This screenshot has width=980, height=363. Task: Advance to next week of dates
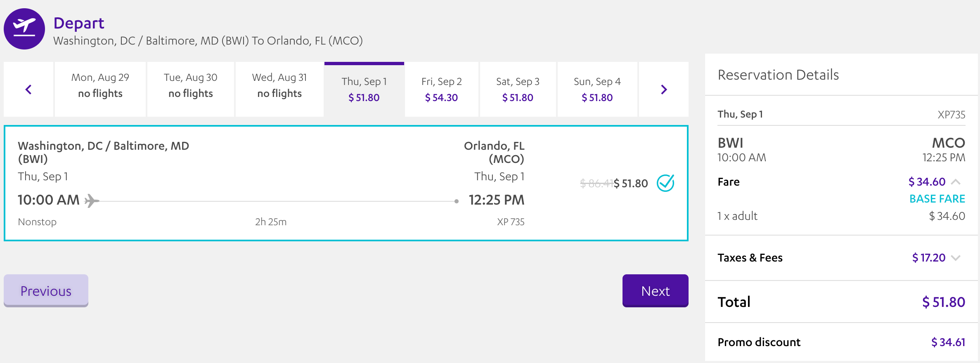click(x=664, y=90)
